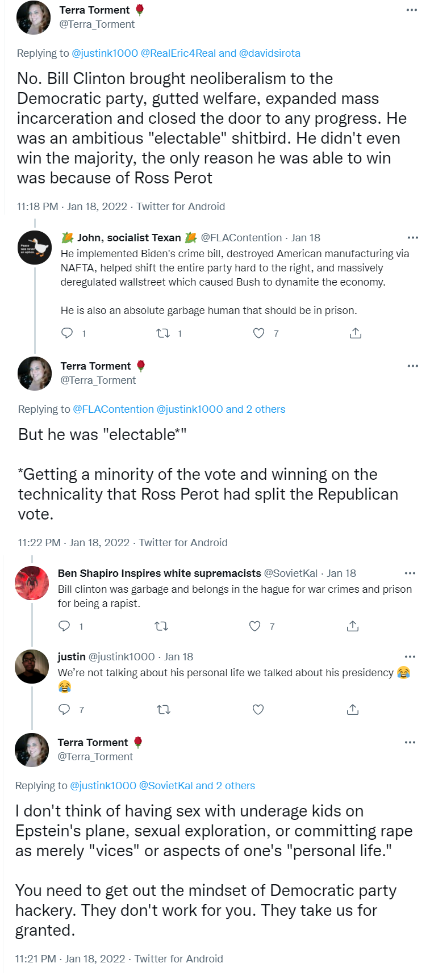
Task: Open more options on John's tweet
Action: (x=413, y=237)
